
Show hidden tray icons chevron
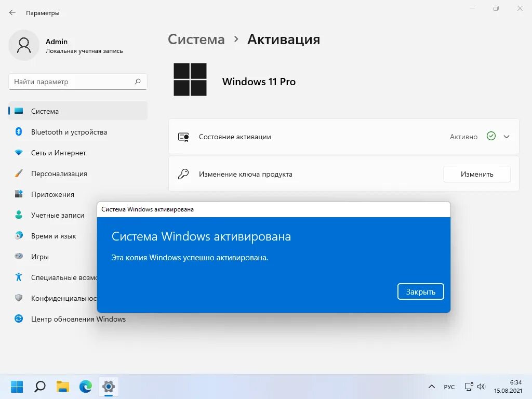pyautogui.click(x=432, y=387)
